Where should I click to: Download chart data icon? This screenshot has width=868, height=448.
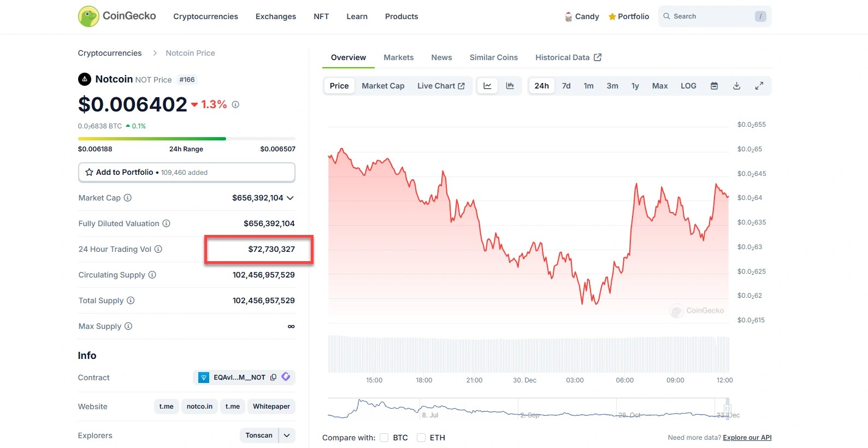[x=736, y=86]
